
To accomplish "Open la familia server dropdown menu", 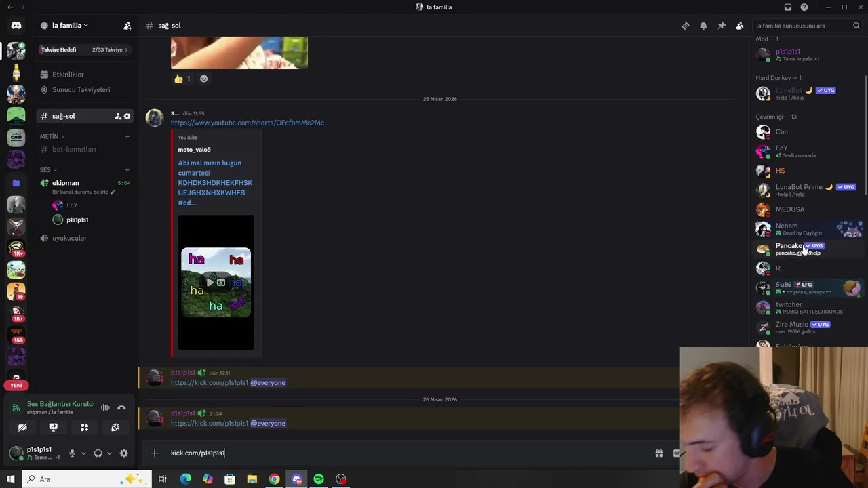I will [70, 26].
